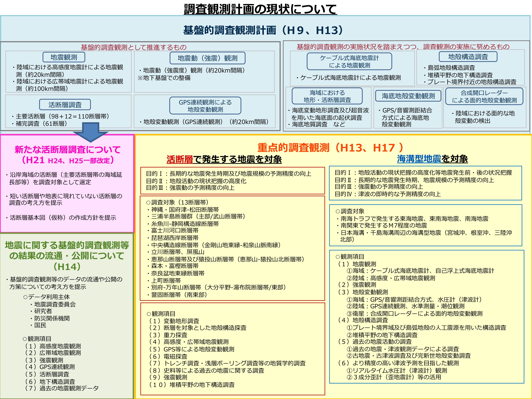Click text （１０）堆積平野の地下構造調査
This screenshot has height=399, width=532.
[191, 385]
